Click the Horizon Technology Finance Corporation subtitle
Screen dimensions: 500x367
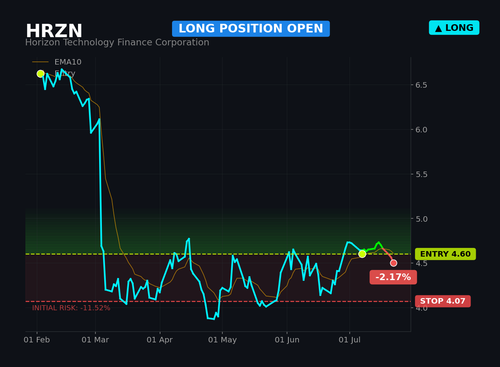point(117,43)
